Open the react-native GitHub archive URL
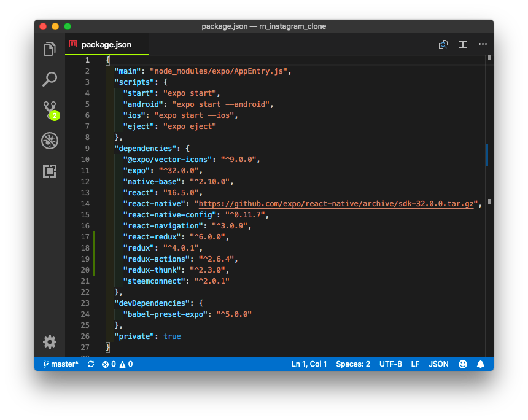 336,204
